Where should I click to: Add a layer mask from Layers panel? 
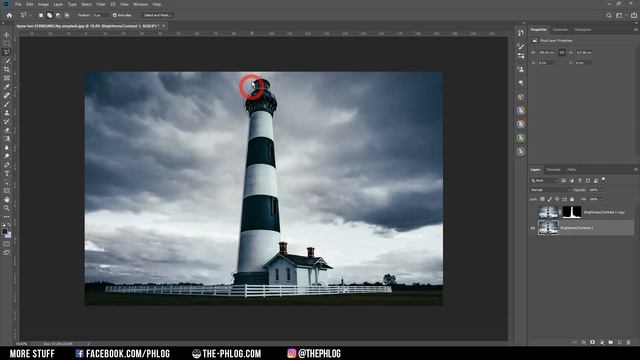click(x=592, y=342)
